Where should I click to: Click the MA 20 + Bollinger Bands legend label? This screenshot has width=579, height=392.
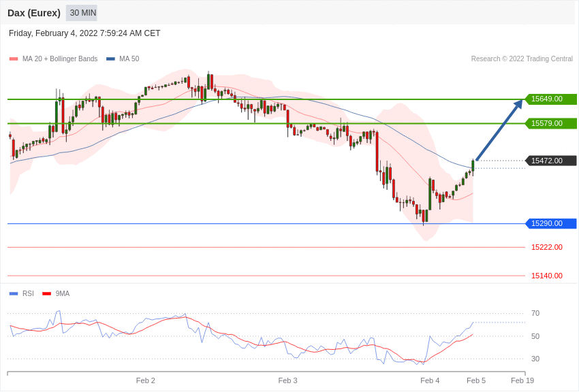pos(60,59)
